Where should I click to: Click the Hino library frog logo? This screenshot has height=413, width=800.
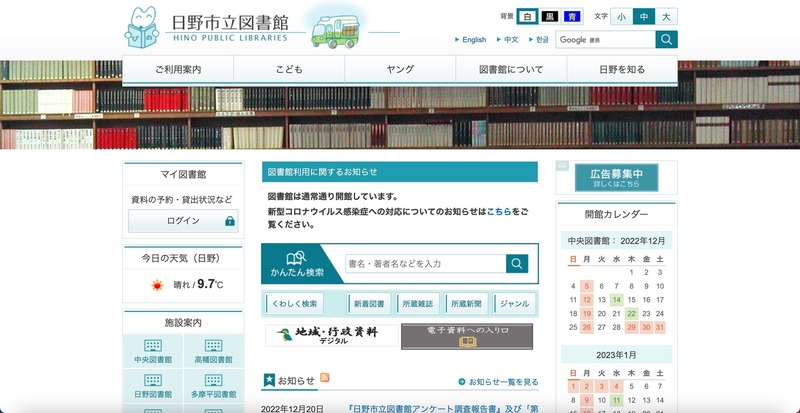[144, 27]
